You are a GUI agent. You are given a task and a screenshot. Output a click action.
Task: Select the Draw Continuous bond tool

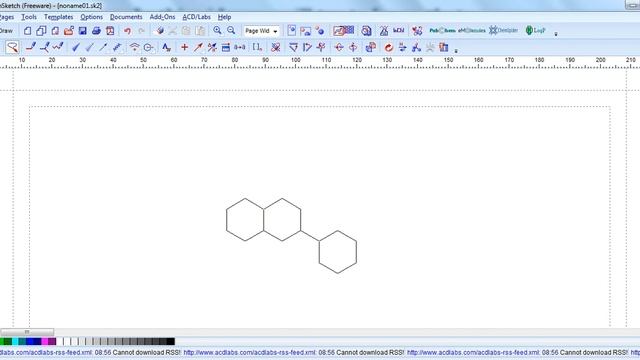click(44, 47)
